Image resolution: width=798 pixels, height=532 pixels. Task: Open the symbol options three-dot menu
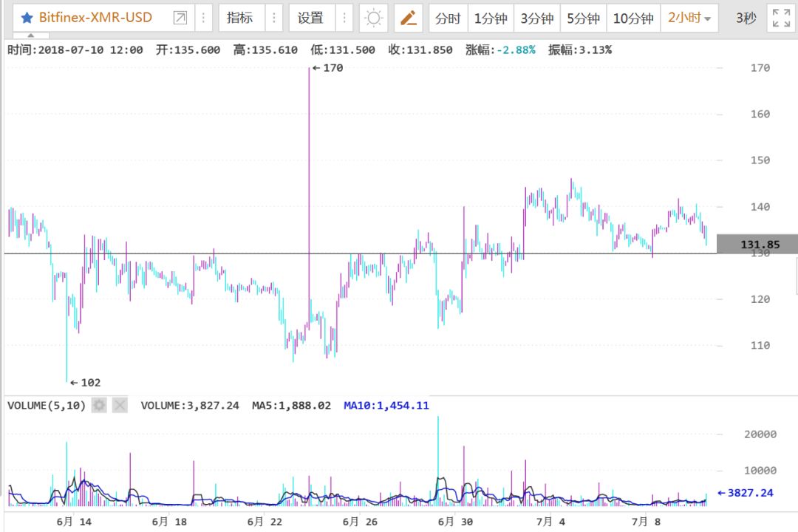click(204, 18)
